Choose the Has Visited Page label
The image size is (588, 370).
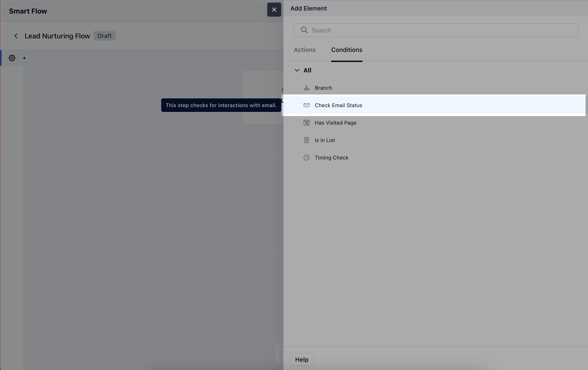coord(335,123)
